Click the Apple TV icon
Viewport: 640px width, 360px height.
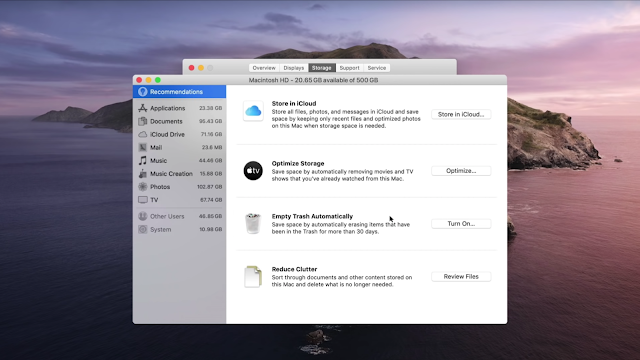pyautogui.click(x=253, y=171)
